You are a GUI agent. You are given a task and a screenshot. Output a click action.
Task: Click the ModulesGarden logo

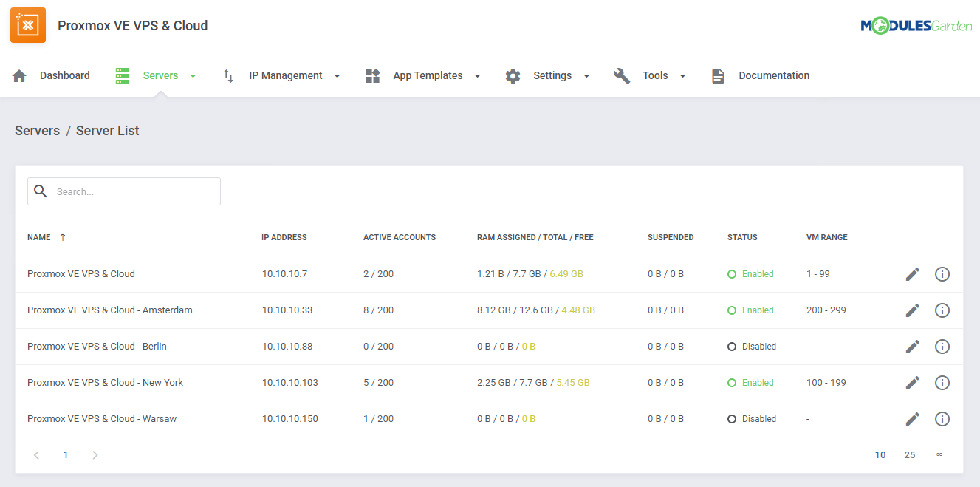[x=916, y=24]
